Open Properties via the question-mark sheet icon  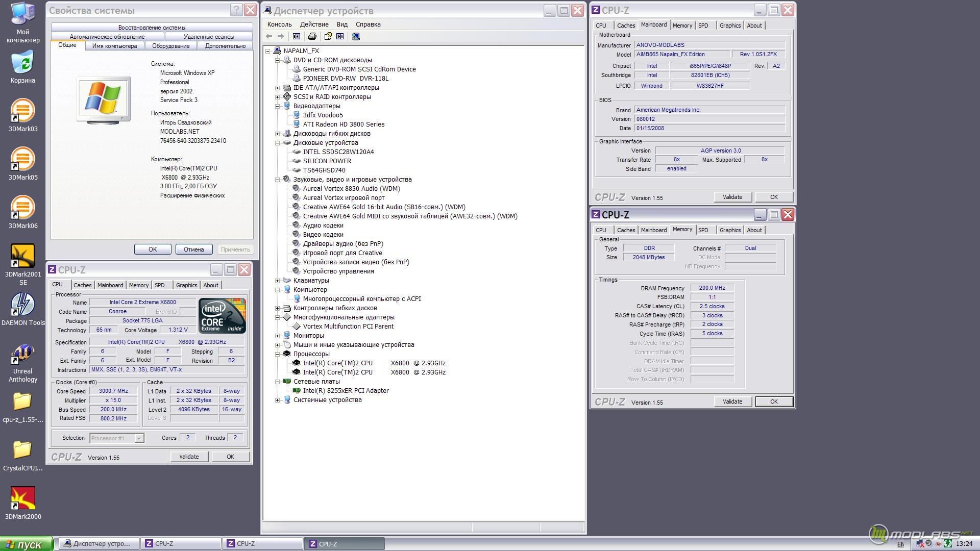click(328, 36)
